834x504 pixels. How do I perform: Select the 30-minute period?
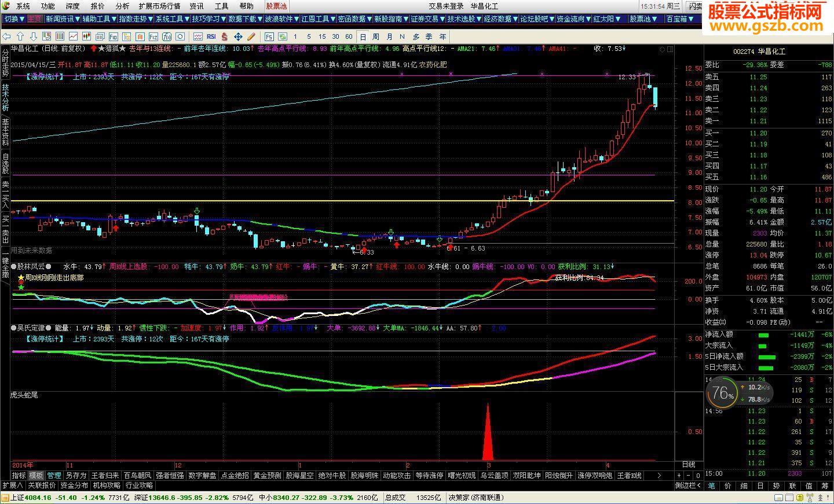335,36
